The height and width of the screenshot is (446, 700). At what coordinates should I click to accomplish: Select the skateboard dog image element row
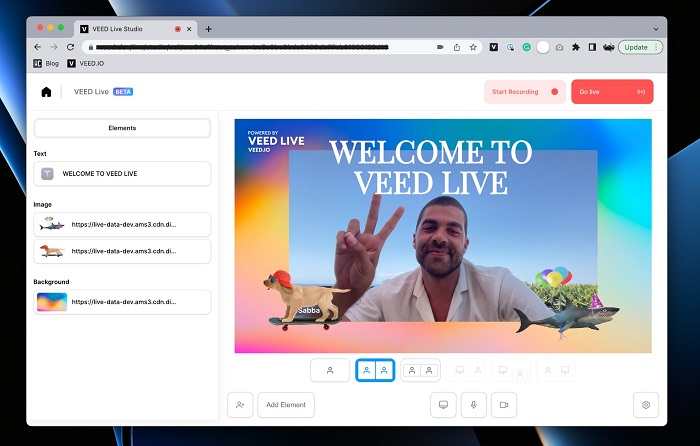(x=122, y=251)
